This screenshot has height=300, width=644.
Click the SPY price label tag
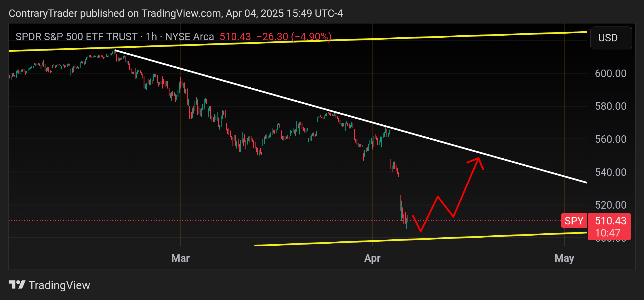pos(574,221)
